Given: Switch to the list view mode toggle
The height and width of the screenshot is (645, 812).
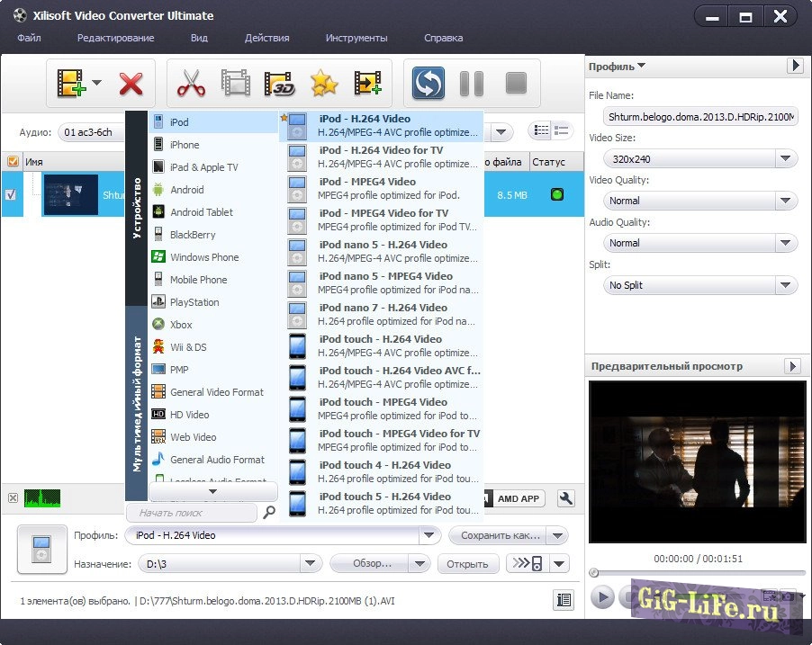Looking at the screenshot, I should click(542, 130).
